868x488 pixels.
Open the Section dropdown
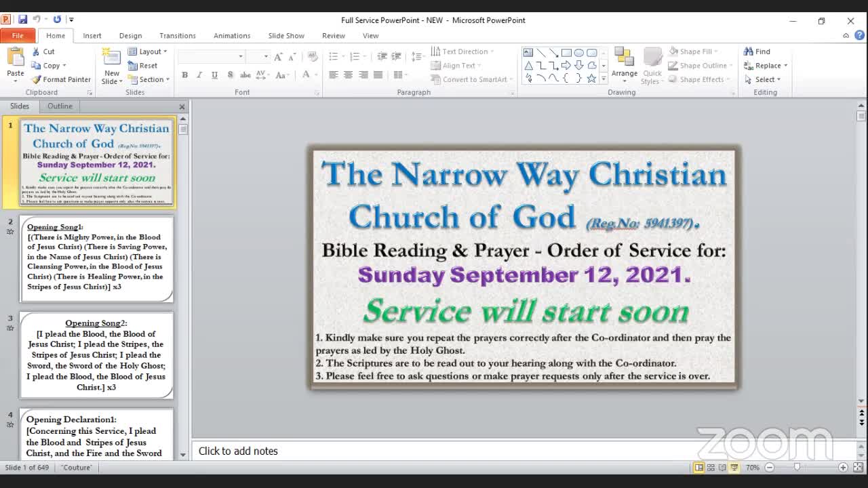pos(149,79)
